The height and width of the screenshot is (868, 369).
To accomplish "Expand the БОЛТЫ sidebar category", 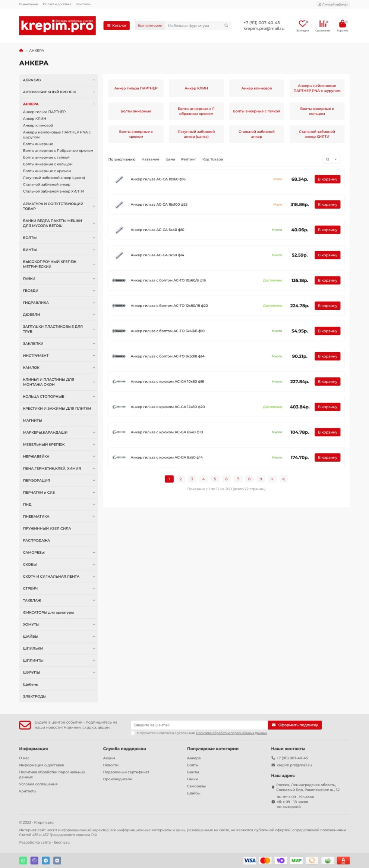I will 94,238.
